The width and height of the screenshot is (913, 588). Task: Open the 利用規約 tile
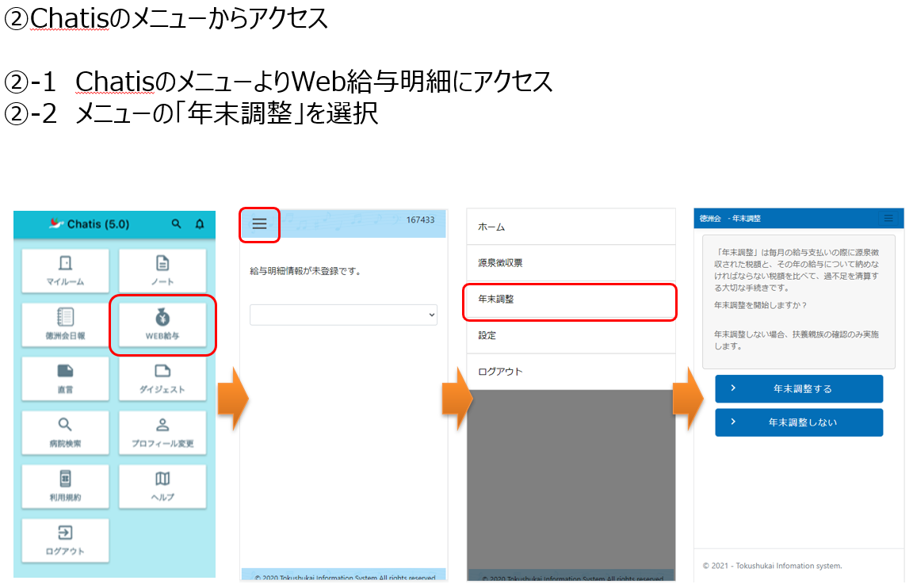click(x=65, y=486)
